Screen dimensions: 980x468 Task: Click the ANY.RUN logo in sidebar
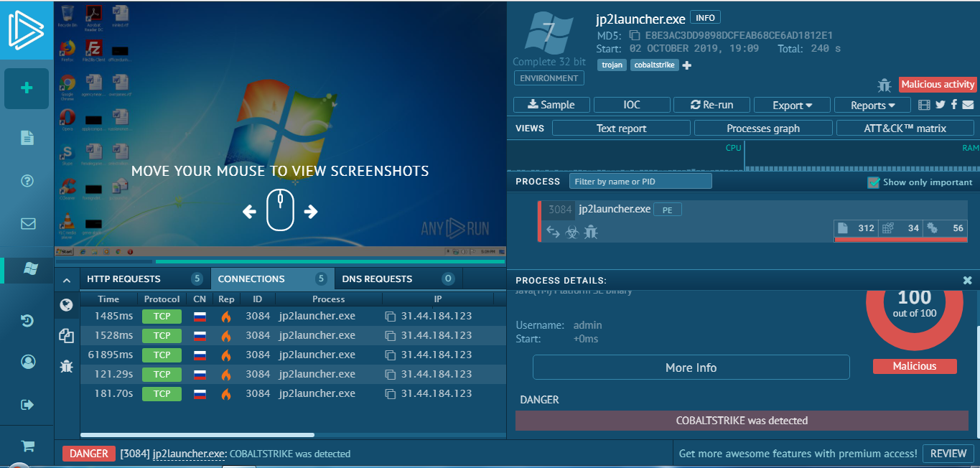(x=26, y=29)
